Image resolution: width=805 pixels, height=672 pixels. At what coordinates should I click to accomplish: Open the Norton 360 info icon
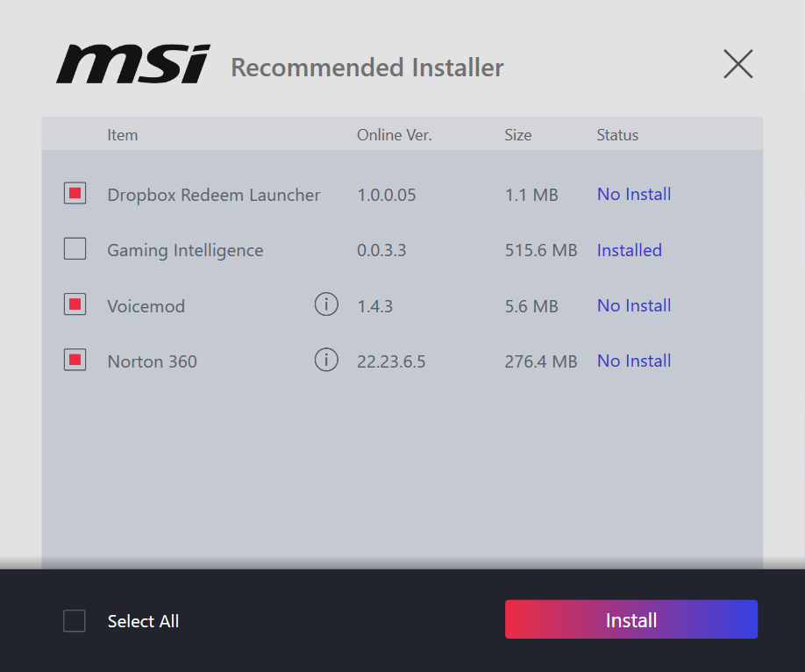(x=326, y=361)
